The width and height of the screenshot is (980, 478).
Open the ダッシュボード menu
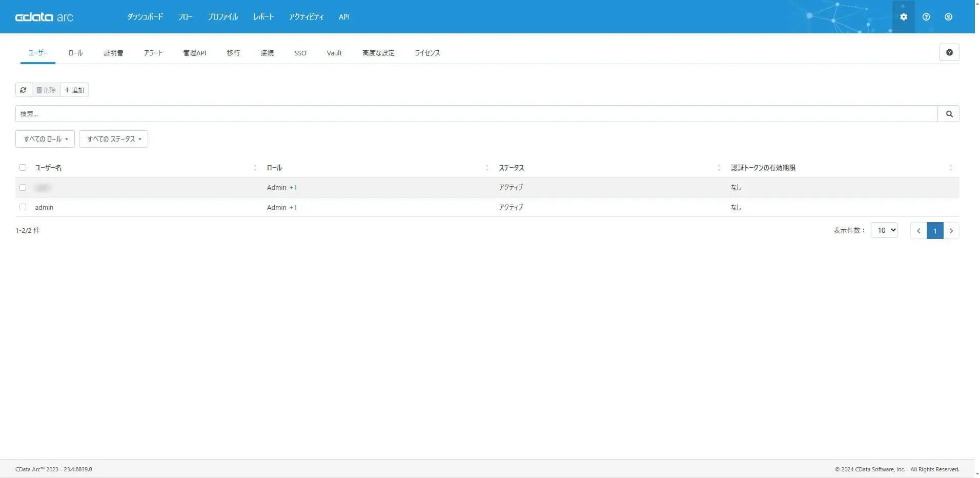pyautogui.click(x=145, y=17)
